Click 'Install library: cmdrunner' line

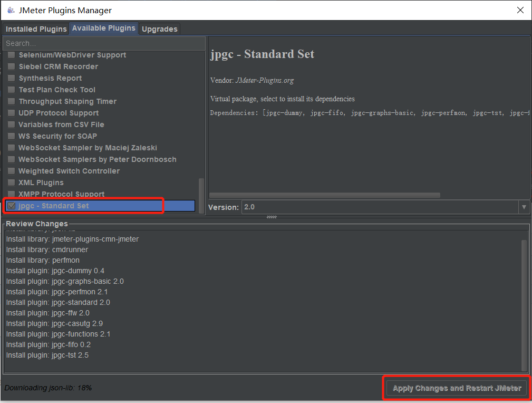tap(47, 250)
